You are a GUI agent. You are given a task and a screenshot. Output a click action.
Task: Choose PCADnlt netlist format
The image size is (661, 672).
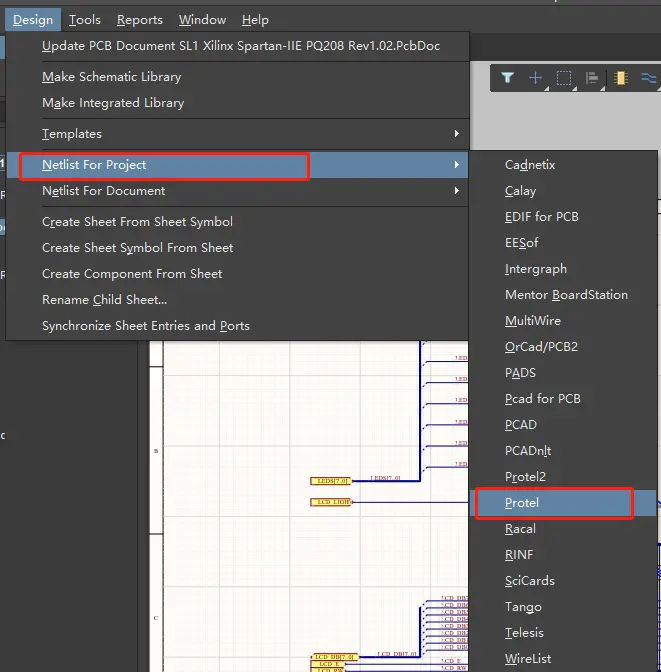(564, 451)
